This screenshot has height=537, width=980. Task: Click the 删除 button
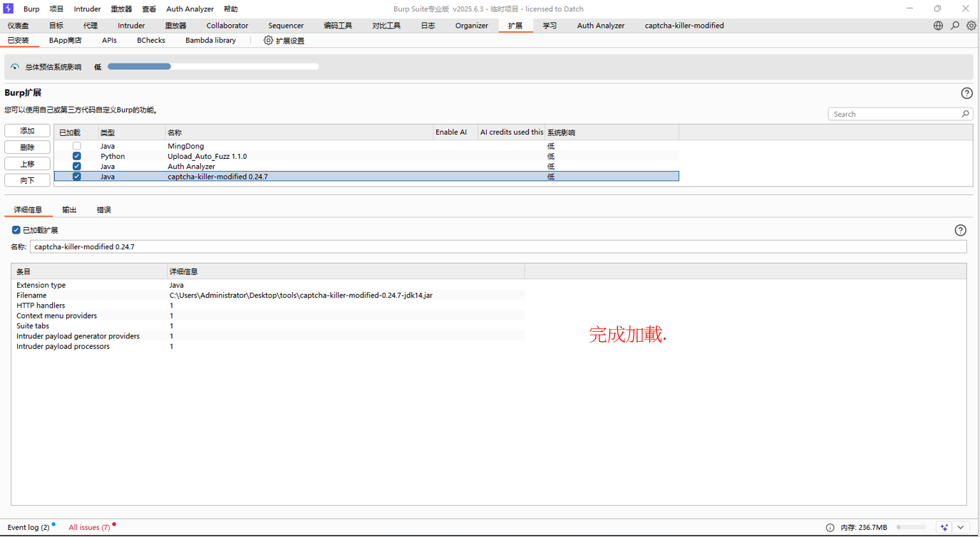27,147
